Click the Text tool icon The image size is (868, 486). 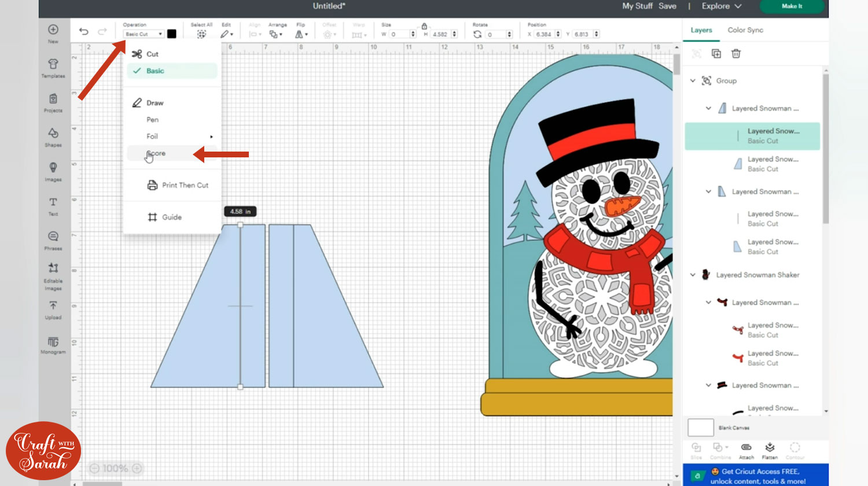pos(53,205)
